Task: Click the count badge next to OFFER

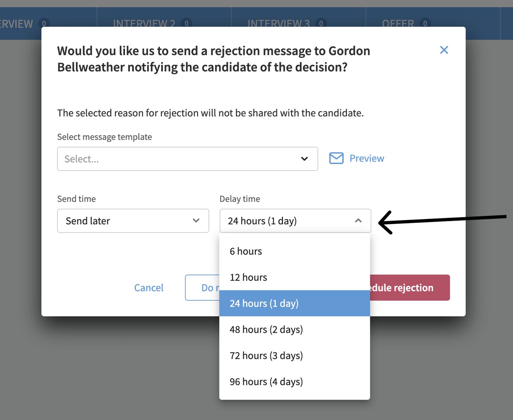Action: (x=425, y=23)
